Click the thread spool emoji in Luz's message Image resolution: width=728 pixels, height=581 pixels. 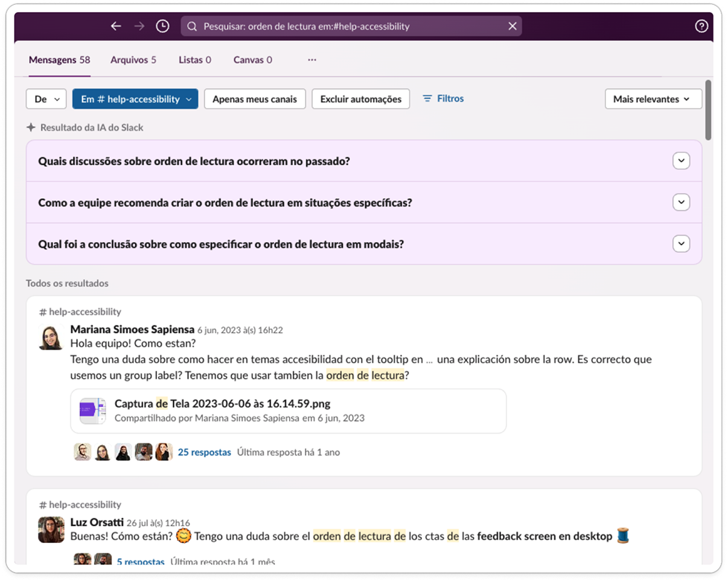click(623, 536)
